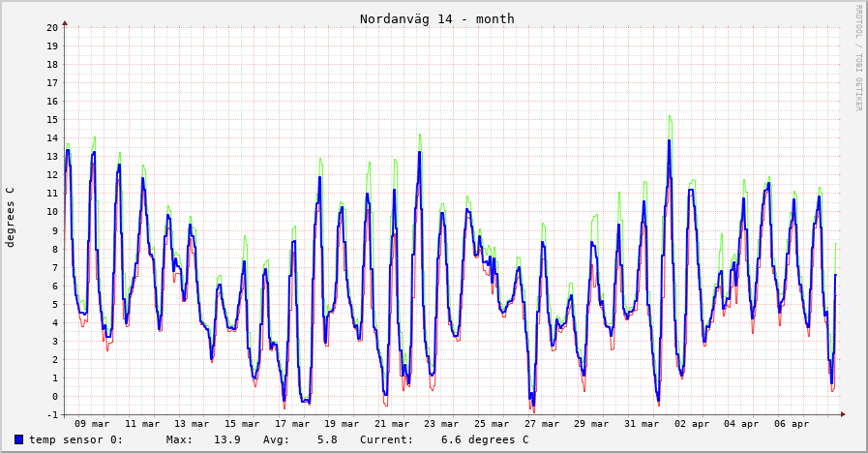Click the 'temp sensor 0:' legend label
The width and height of the screenshot is (868, 453).
(x=75, y=439)
